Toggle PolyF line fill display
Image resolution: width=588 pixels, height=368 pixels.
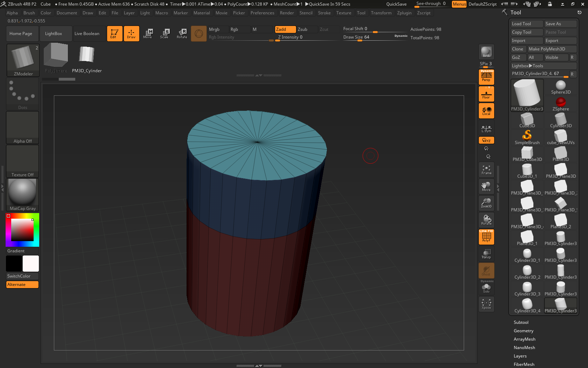(486, 237)
